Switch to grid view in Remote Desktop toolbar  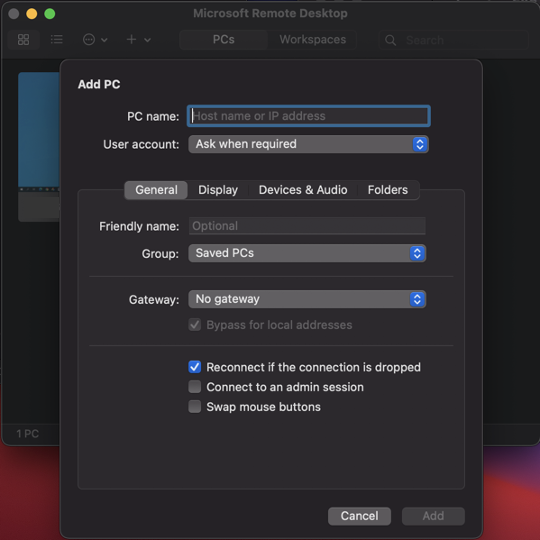23,40
